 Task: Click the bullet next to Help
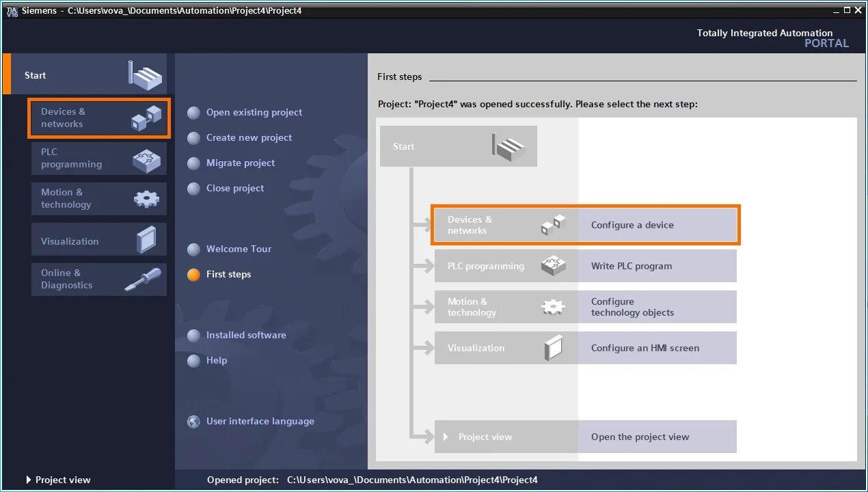tap(194, 361)
